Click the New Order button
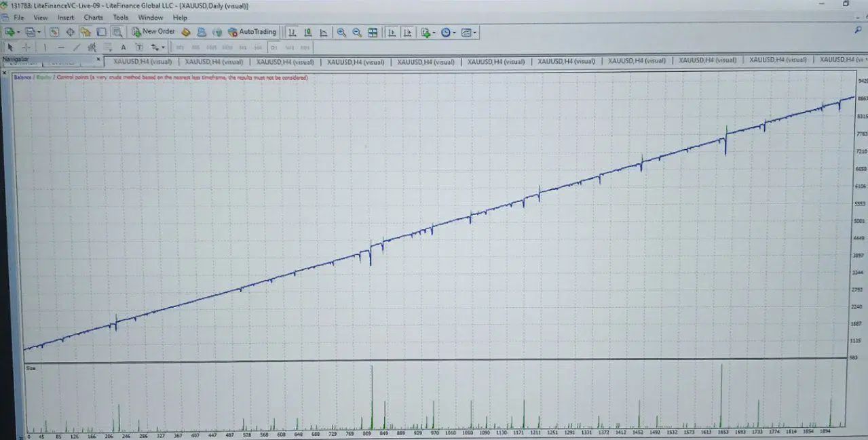 click(153, 32)
